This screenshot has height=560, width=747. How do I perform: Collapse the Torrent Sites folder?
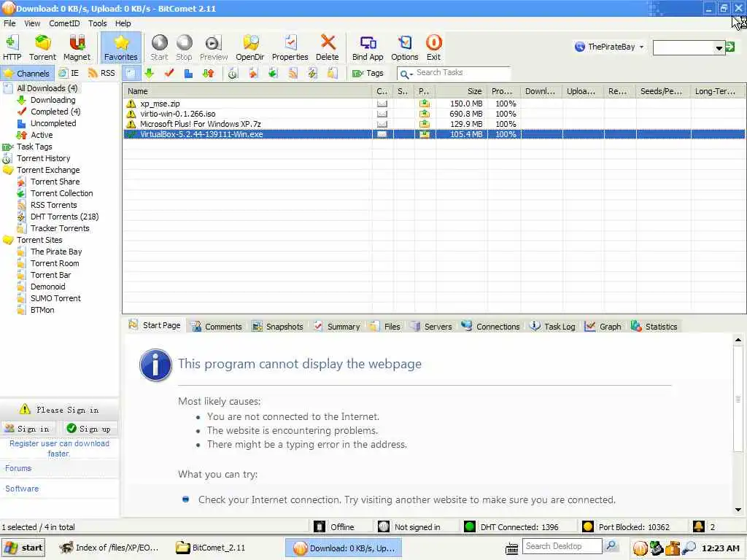(7, 240)
